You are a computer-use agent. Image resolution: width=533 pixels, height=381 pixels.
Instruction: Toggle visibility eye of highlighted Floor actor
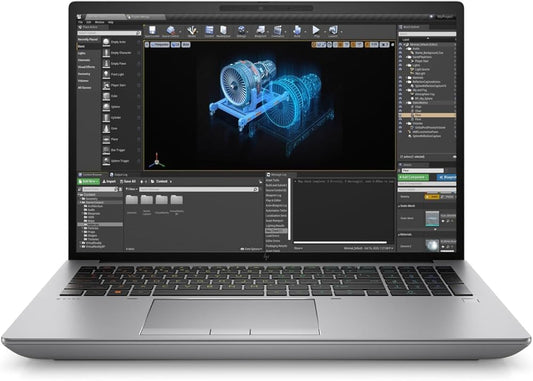coord(400,115)
